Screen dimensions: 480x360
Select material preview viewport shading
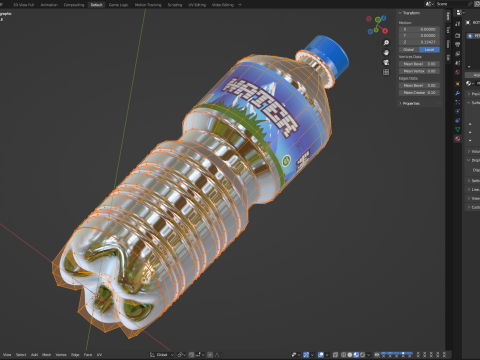coord(356,355)
